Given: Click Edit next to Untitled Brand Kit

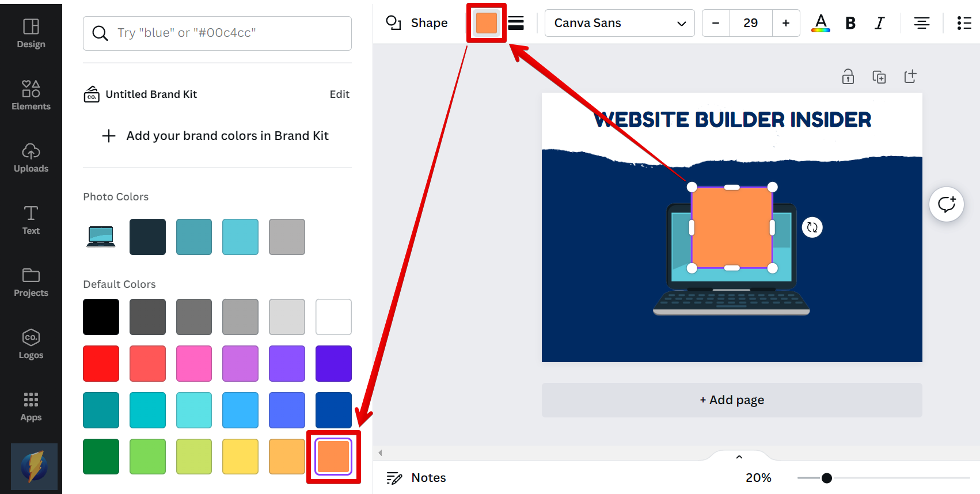Looking at the screenshot, I should [339, 94].
